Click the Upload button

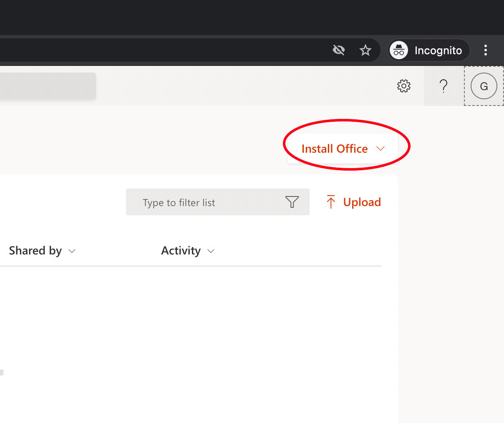tap(353, 202)
